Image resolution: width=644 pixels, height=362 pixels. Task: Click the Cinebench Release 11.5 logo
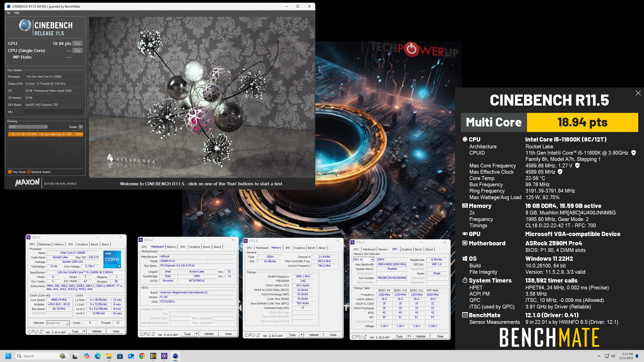(46, 27)
